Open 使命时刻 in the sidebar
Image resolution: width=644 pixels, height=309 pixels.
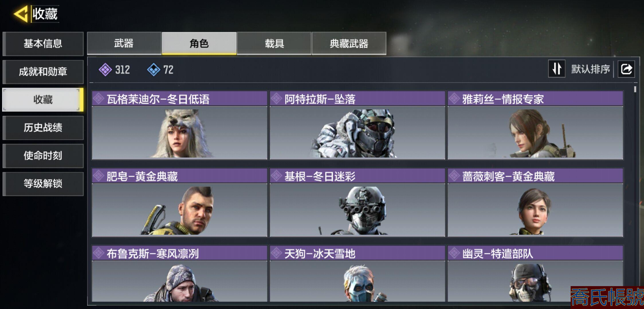point(43,156)
